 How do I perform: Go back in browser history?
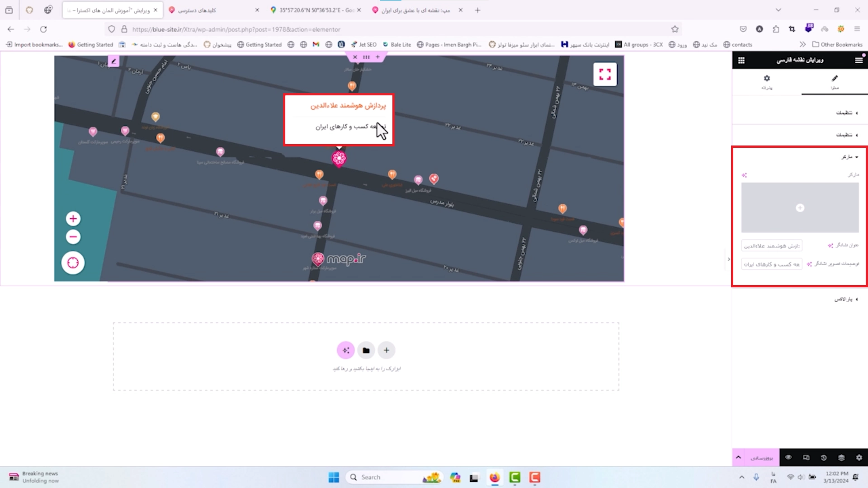tap(11, 29)
